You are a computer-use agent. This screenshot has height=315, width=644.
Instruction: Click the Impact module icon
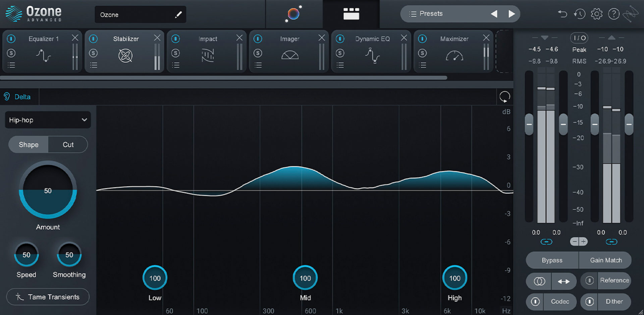pyautogui.click(x=207, y=55)
